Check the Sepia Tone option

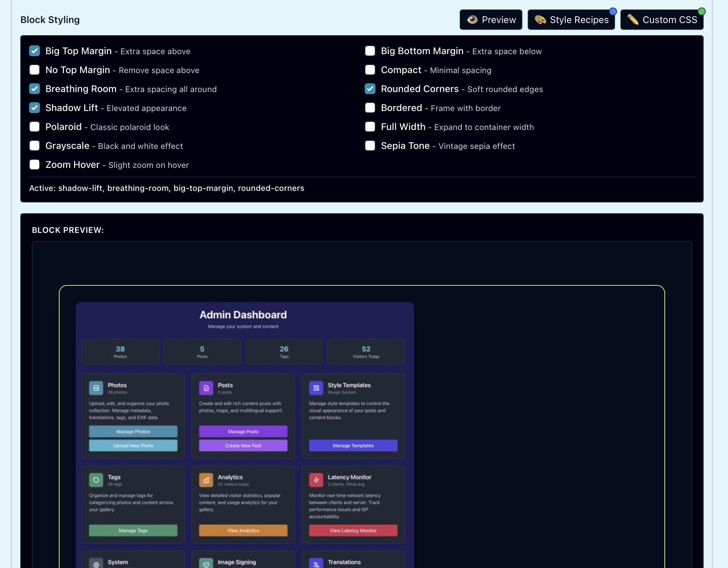click(370, 146)
